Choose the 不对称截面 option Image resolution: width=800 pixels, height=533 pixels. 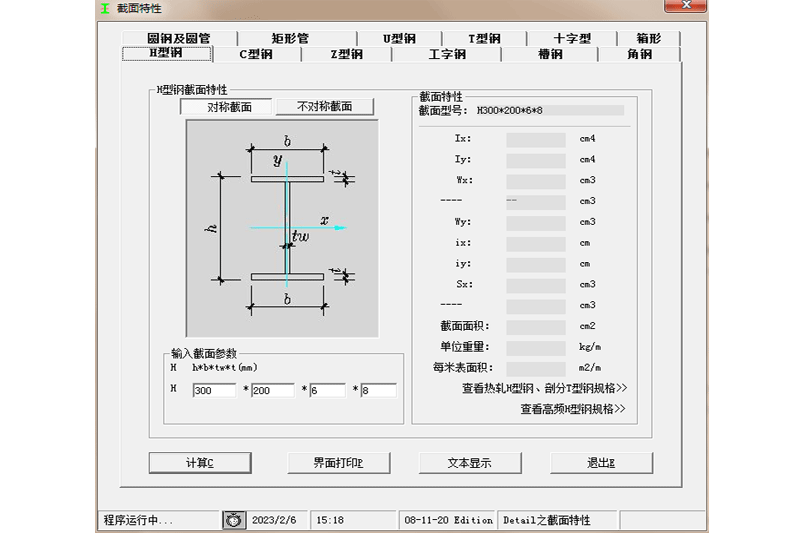(324, 107)
